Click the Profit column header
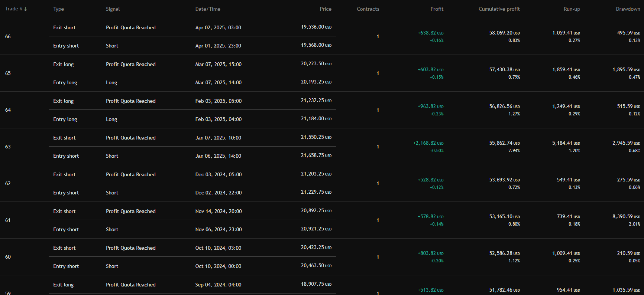Viewport: 644px width, 295px height. coord(437,9)
